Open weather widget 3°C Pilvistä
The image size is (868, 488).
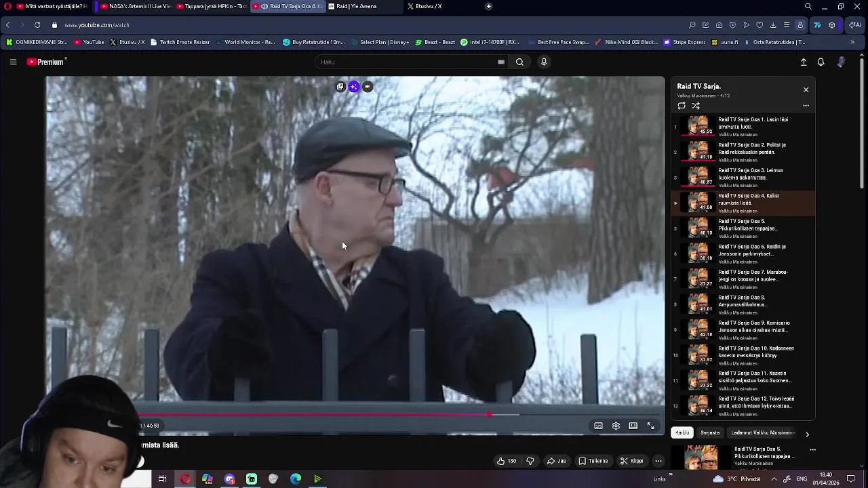735,479
